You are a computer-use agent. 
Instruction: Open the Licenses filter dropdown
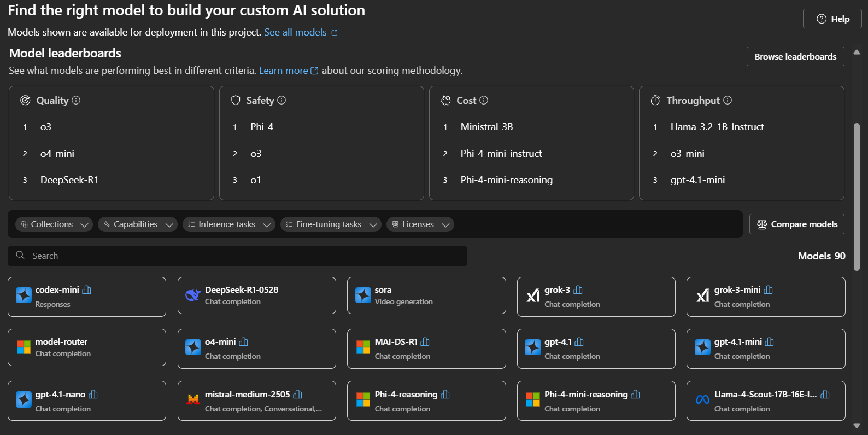420,224
